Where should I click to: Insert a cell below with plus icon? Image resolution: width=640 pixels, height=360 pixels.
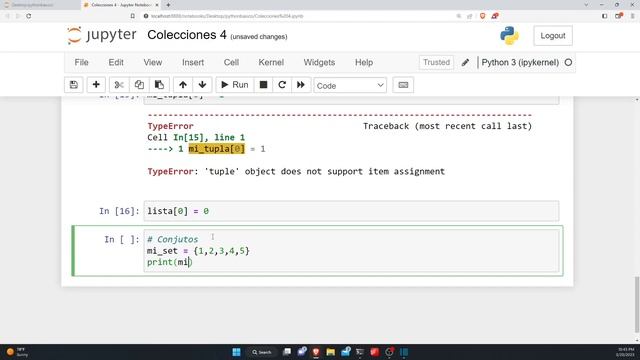[x=96, y=85]
